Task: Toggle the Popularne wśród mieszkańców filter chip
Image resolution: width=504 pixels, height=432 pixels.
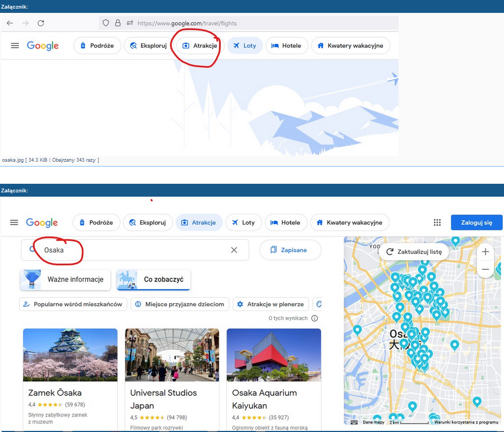Action: [x=73, y=304]
